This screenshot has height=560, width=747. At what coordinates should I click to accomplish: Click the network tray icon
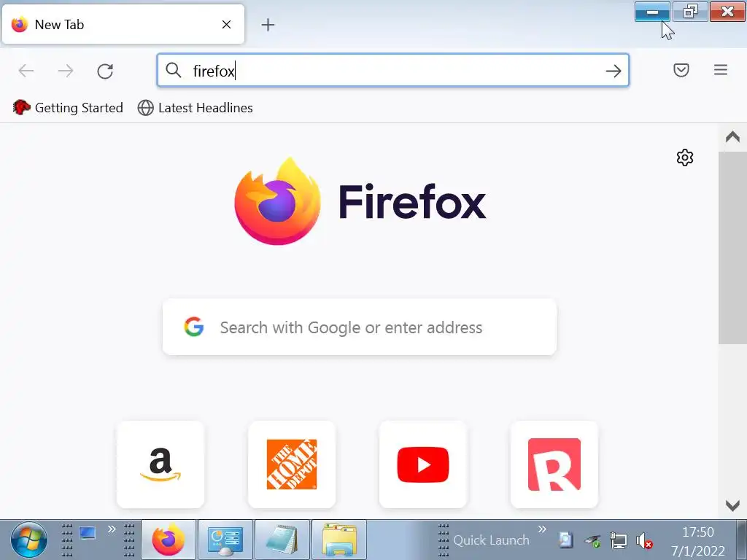(x=619, y=540)
